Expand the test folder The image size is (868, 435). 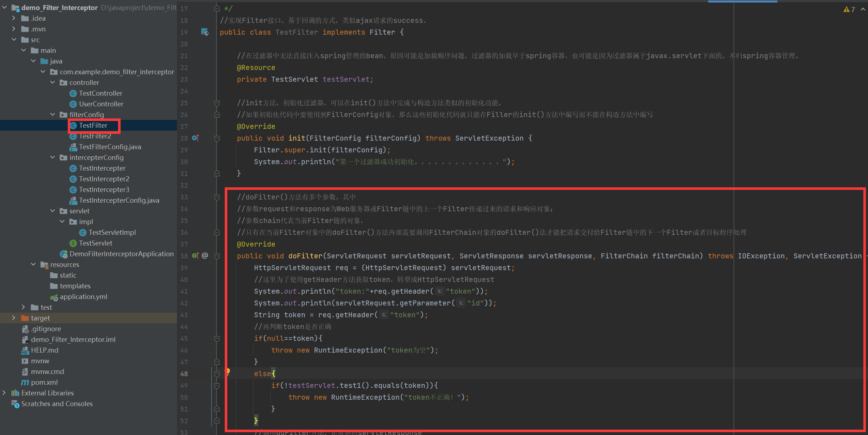pos(23,307)
